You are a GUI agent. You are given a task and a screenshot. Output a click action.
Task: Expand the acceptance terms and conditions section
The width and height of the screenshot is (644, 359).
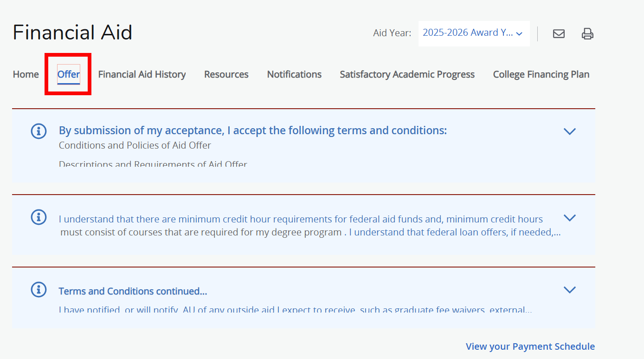pos(570,131)
